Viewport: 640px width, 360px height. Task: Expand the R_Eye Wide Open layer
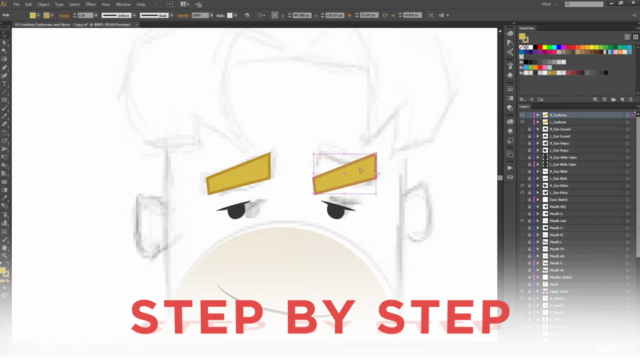click(538, 158)
